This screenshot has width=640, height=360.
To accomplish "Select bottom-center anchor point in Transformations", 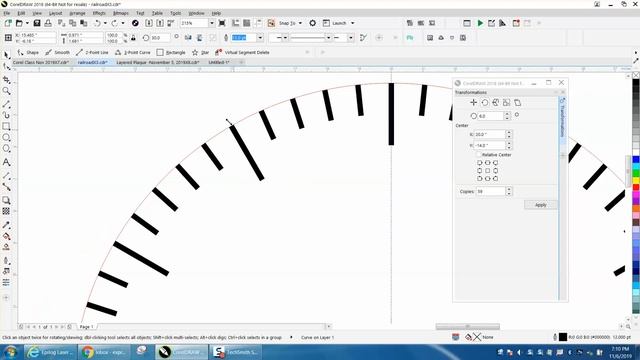I will [x=487, y=178].
